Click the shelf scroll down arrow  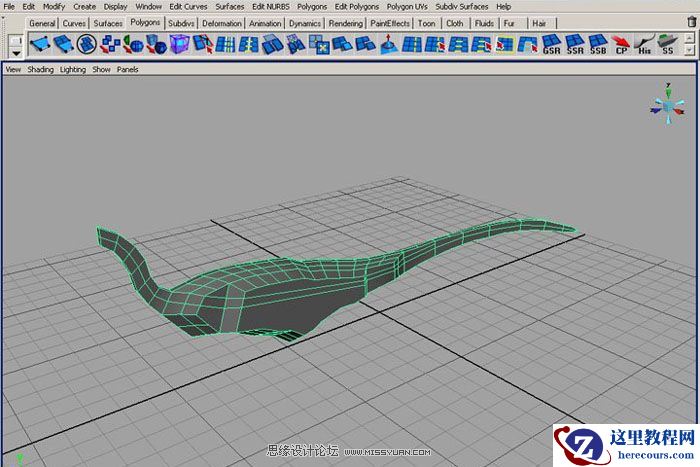[x=690, y=51]
